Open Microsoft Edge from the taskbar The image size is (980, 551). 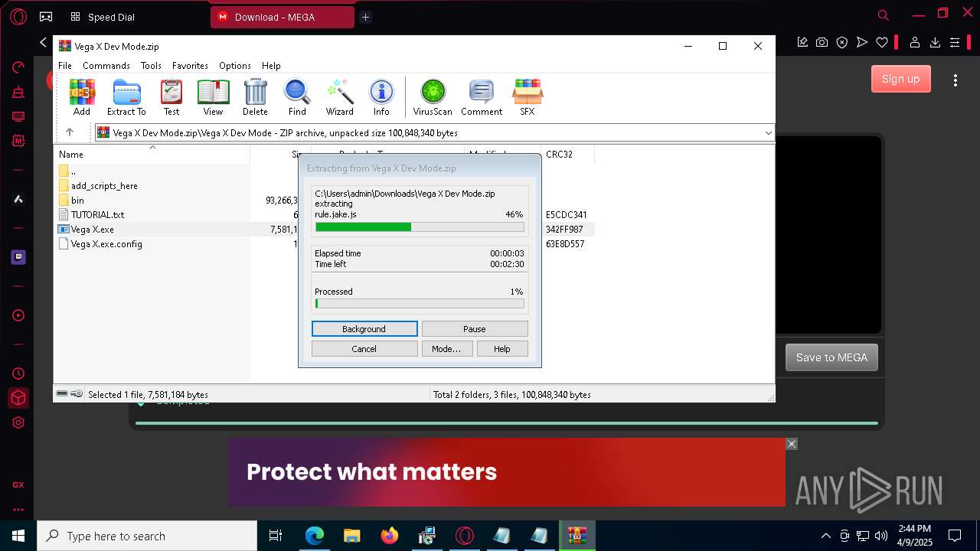pos(315,536)
